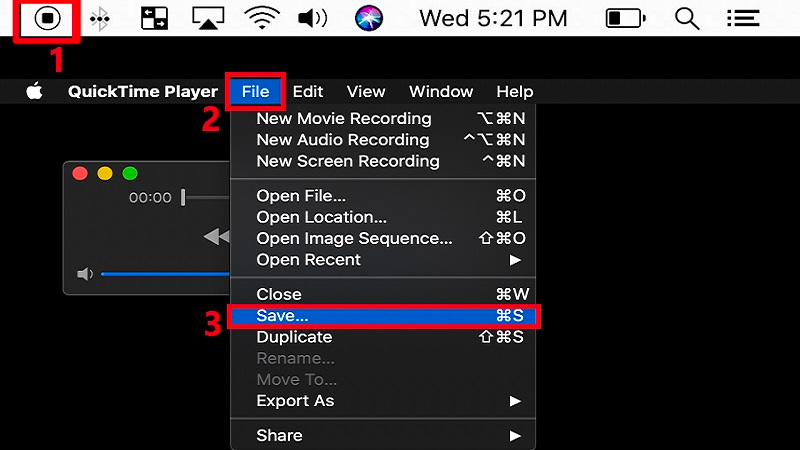Screen dimensions: 800x450
Task: Choose New Screen Recording
Action: (347, 161)
